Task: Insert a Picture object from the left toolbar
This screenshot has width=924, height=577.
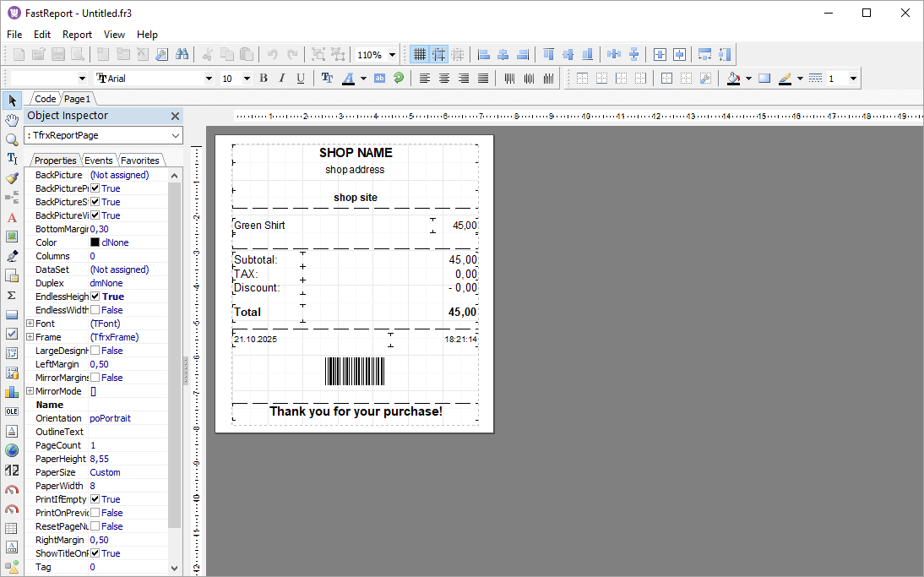Action: pyautogui.click(x=12, y=236)
